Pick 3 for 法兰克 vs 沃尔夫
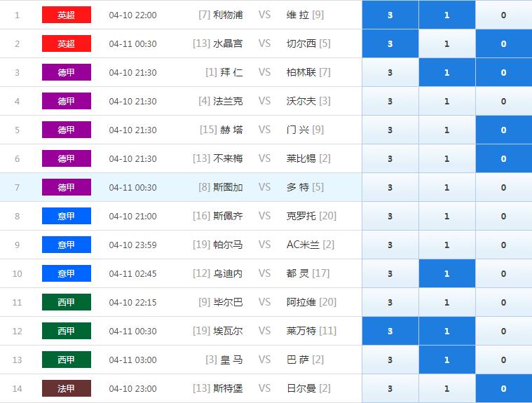532x403 pixels. (x=390, y=101)
